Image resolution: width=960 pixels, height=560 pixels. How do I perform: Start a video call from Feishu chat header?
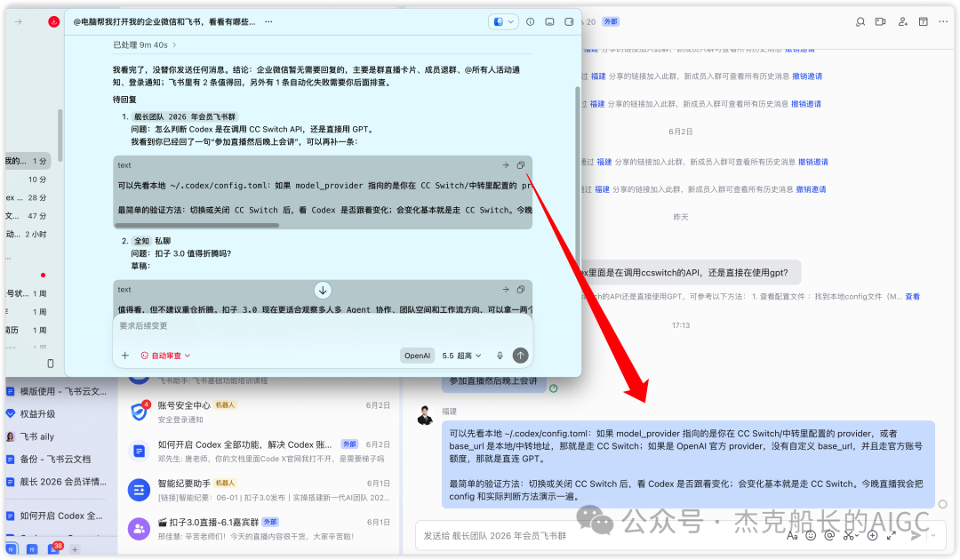point(880,21)
